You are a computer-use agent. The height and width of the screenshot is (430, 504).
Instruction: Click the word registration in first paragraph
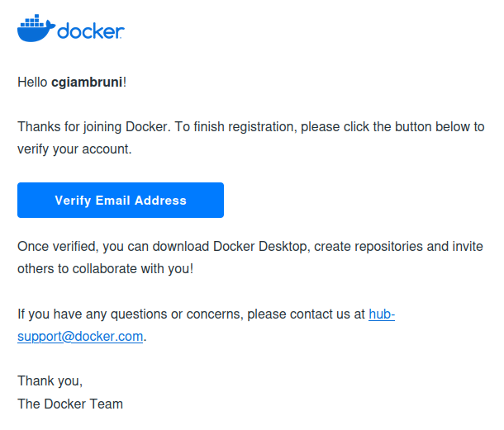(x=260, y=127)
